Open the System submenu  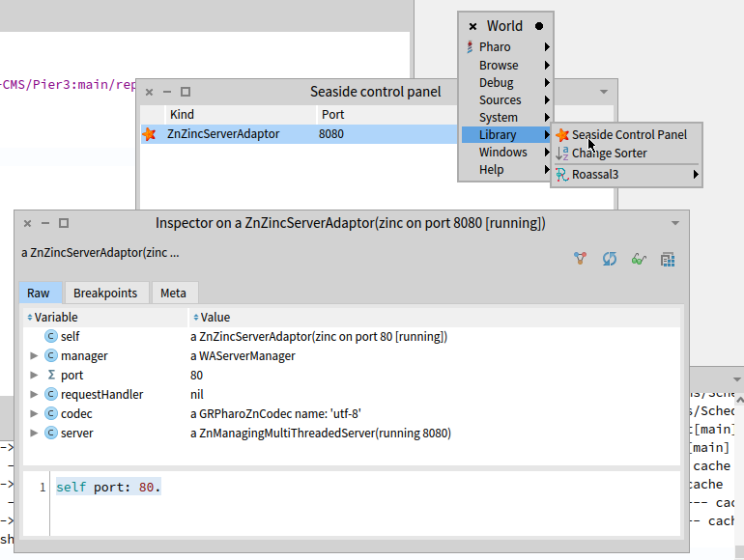(505, 117)
